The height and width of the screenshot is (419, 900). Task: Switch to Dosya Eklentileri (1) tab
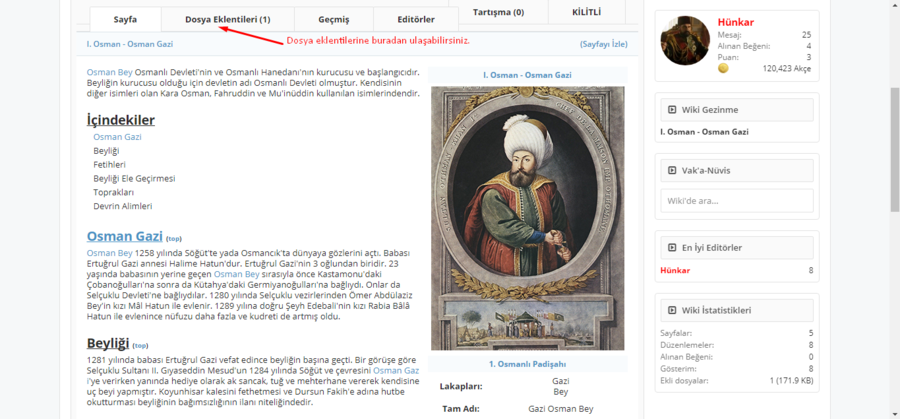click(x=227, y=20)
